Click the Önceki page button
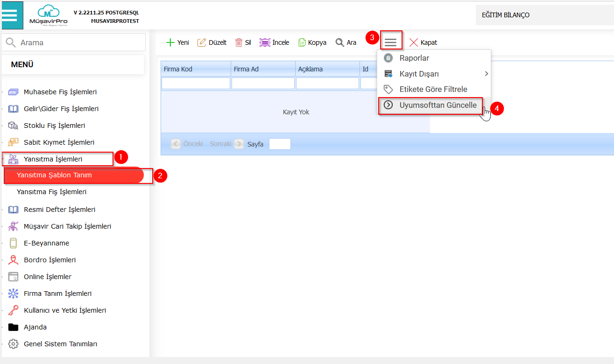The image size is (614, 364). (187, 144)
